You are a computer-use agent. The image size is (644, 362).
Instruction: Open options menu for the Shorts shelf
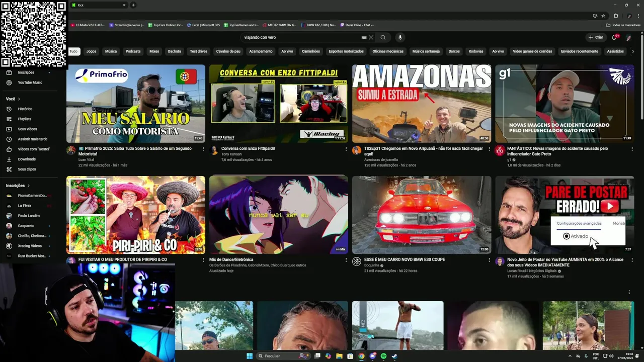629,292
